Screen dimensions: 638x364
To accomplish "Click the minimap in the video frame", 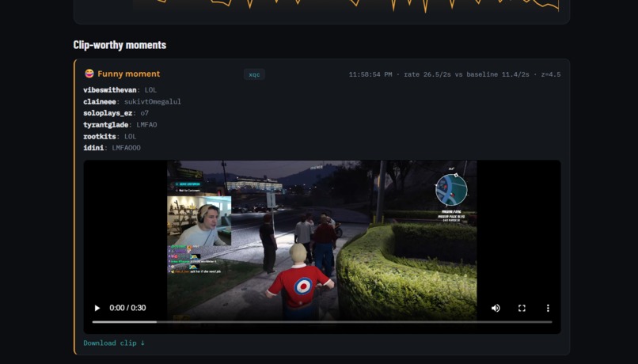I will pos(451,190).
